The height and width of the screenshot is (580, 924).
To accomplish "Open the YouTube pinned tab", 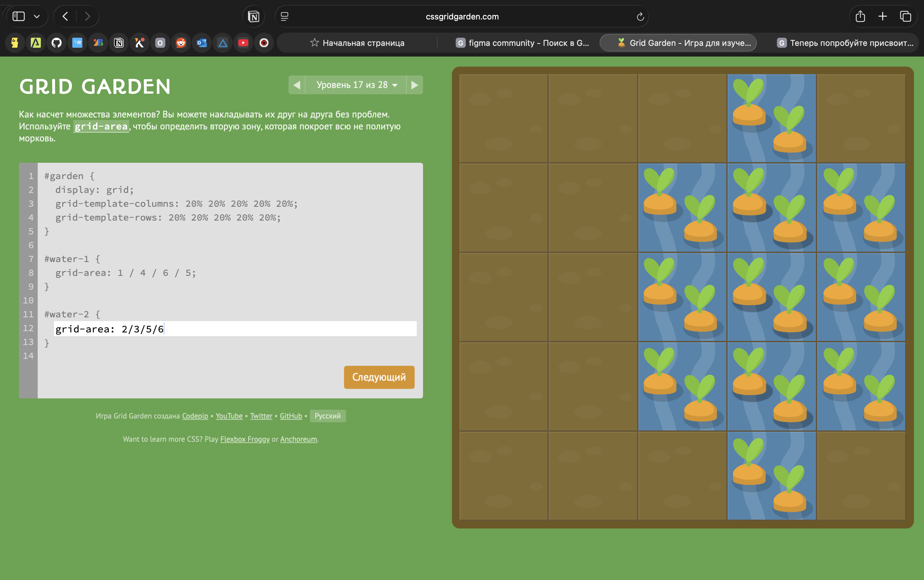I will [x=243, y=43].
